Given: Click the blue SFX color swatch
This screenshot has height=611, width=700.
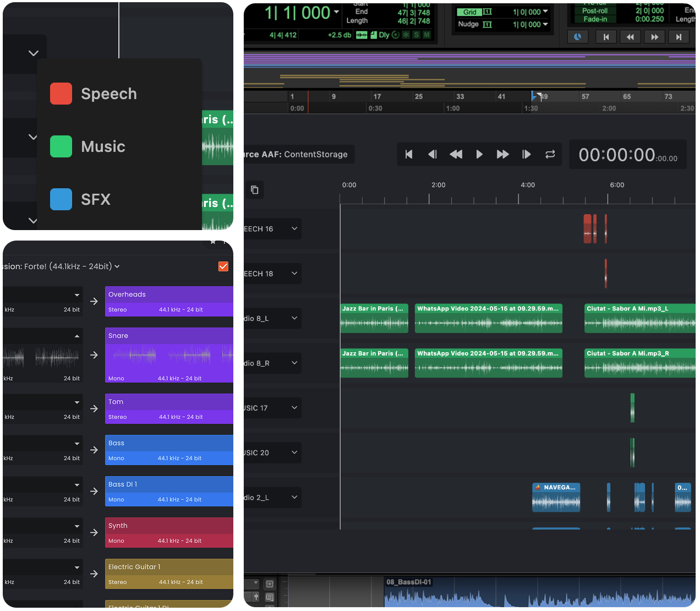Looking at the screenshot, I should coord(61,199).
